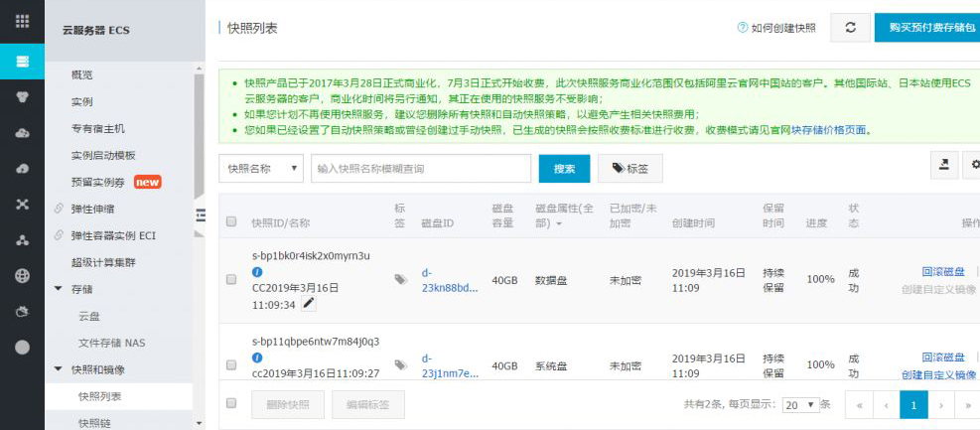Check the box for snapshot s-bp1bk0r4isk2x0myrn3u
Viewport: 980px width, 430px height.
pos(231,279)
